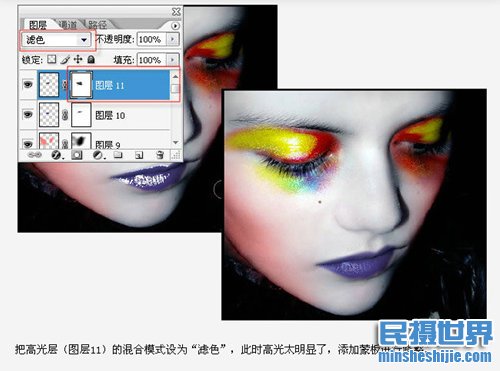Select 图层 10 layer thumbnail
This screenshot has width=500, height=371.
(49, 115)
